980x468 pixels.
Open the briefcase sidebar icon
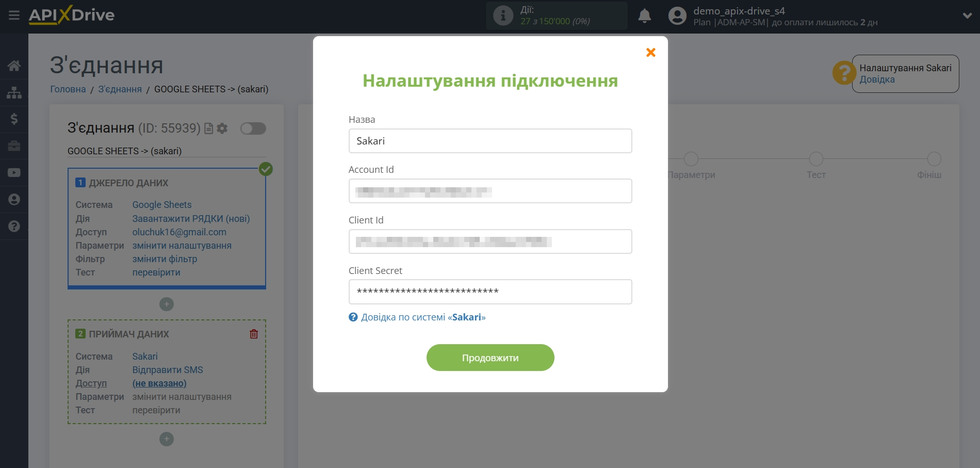click(x=14, y=146)
